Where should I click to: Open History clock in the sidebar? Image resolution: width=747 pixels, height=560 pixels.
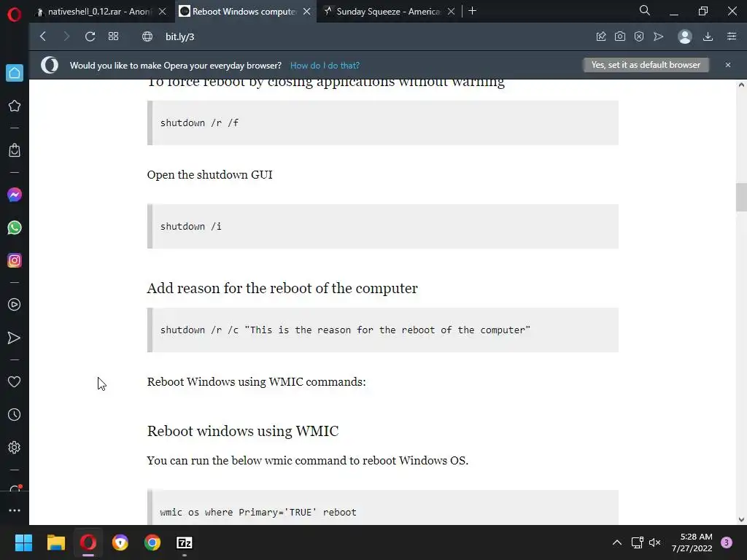(x=15, y=415)
